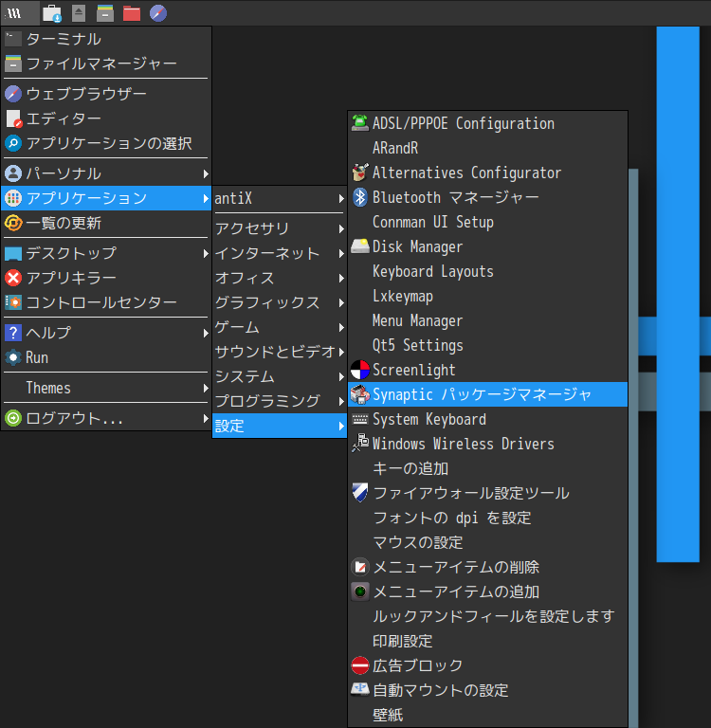Expand the ログアウト submenu arrow
This screenshot has height=728, width=711.
pyautogui.click(x=206, y=418)
